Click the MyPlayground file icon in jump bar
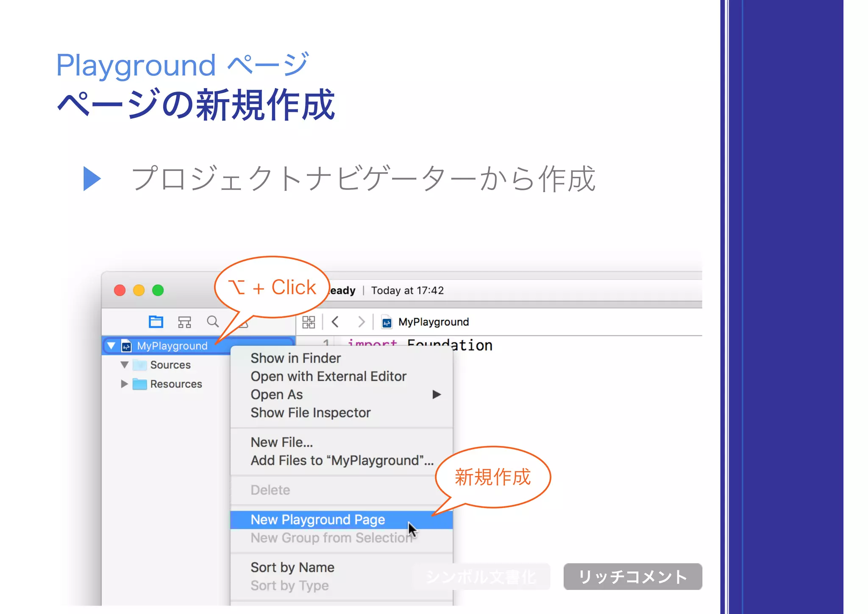This screenshot has width=868, height=614. click(387, 322)
